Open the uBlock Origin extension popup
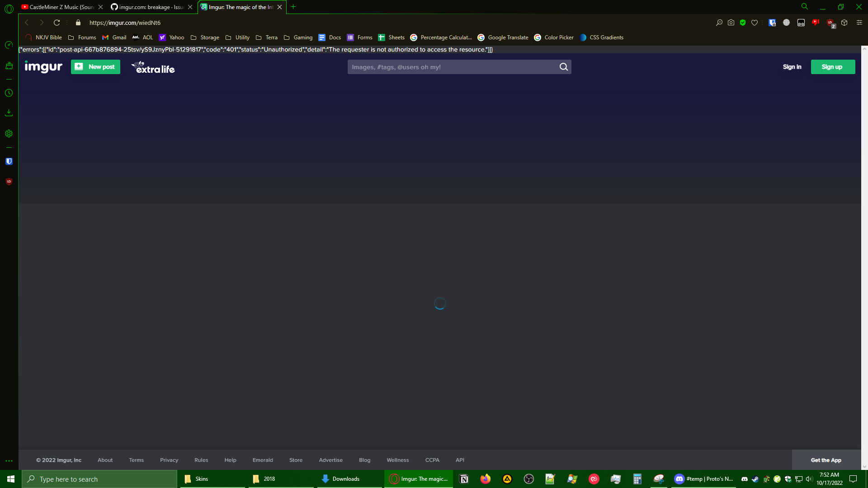This screenshot has width=868, height=488. click(x=830, y=23)
